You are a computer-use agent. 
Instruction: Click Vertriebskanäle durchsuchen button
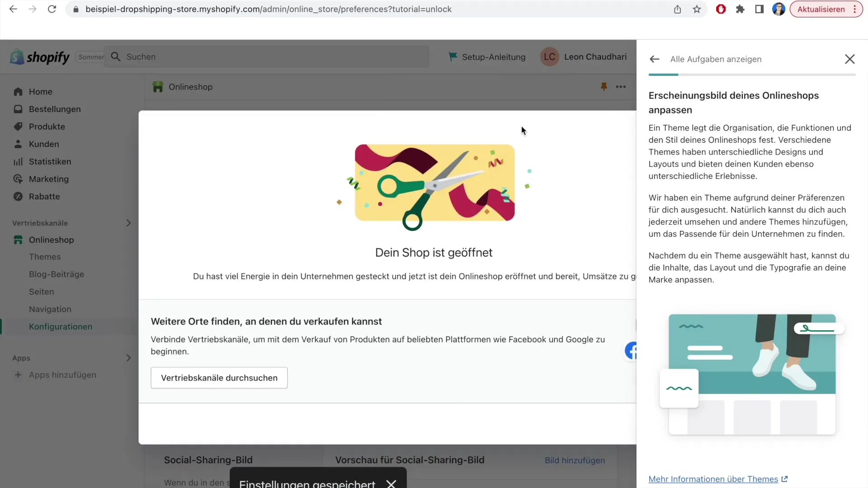[x=219, y=378]
